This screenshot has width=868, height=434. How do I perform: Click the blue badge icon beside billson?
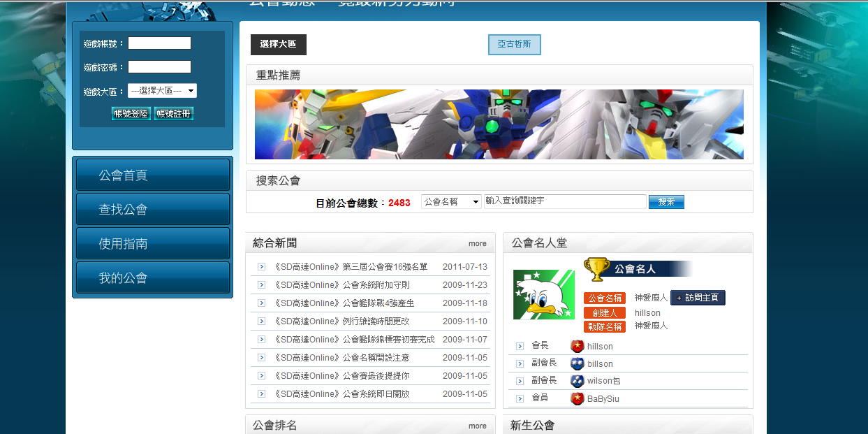pyautogui.click(x=577, y=363)
